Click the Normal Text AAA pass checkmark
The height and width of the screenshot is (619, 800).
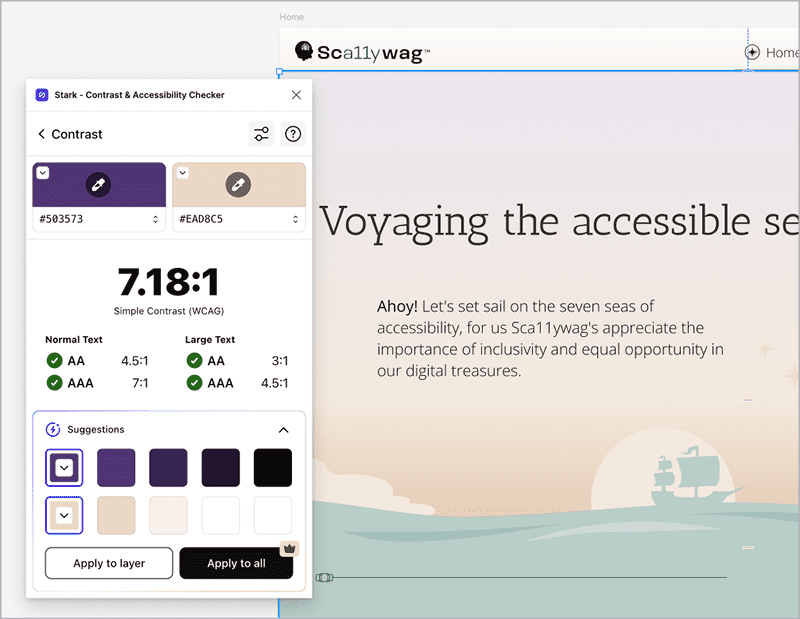point(54,383)
